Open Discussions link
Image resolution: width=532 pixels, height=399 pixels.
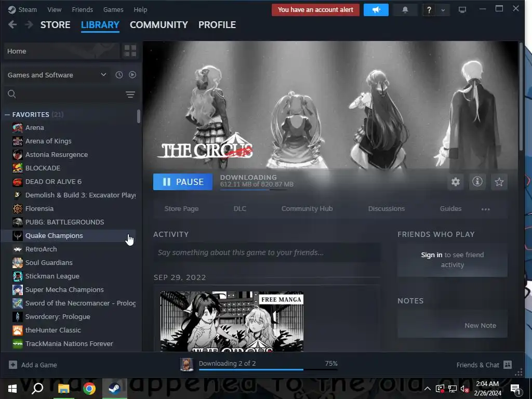[387, 209]
